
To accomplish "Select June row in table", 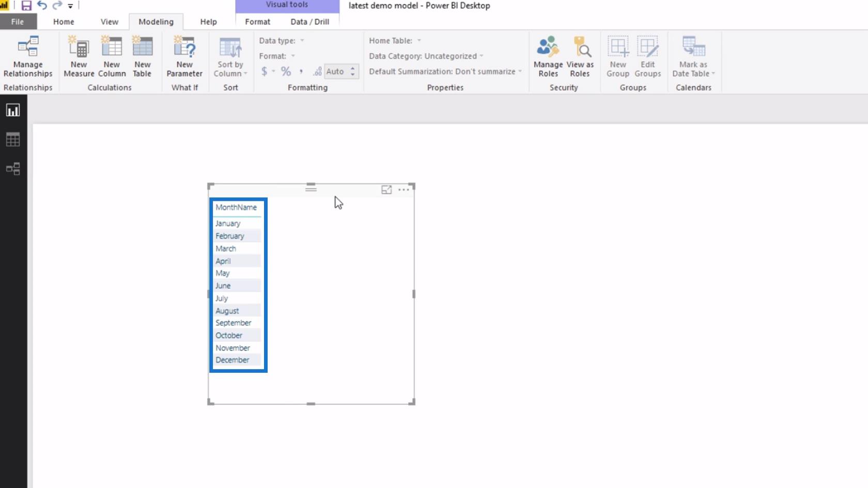I will coord(238,286).
